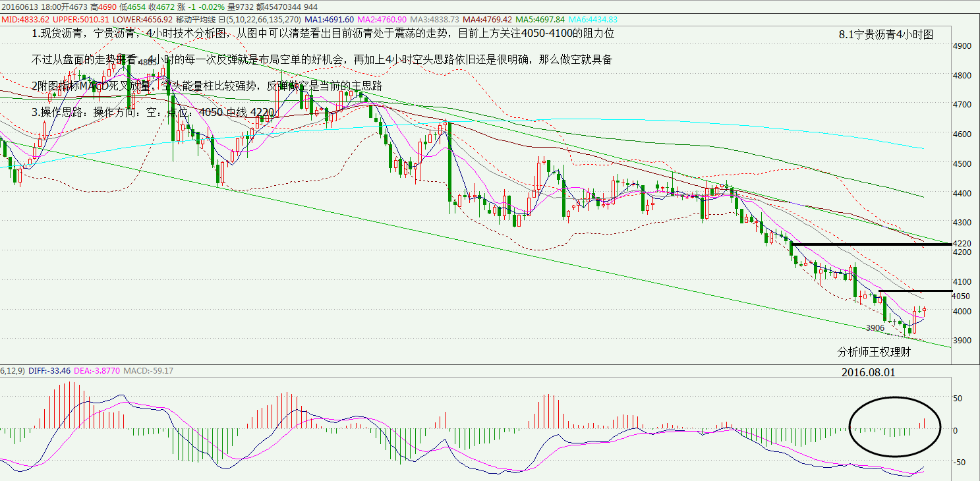Click the "MA5:4697.84" label
980x481 pixels.
click(x=541, y=20)
